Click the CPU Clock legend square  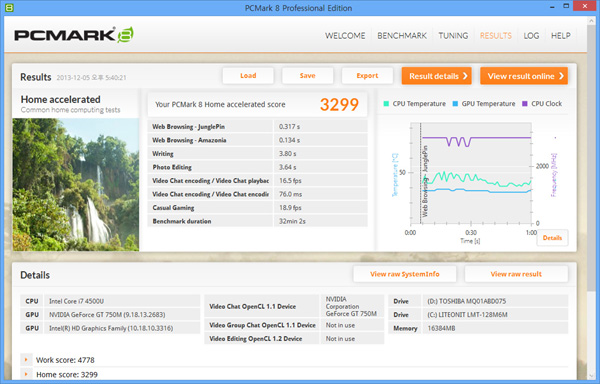click(x=525, y=104)
